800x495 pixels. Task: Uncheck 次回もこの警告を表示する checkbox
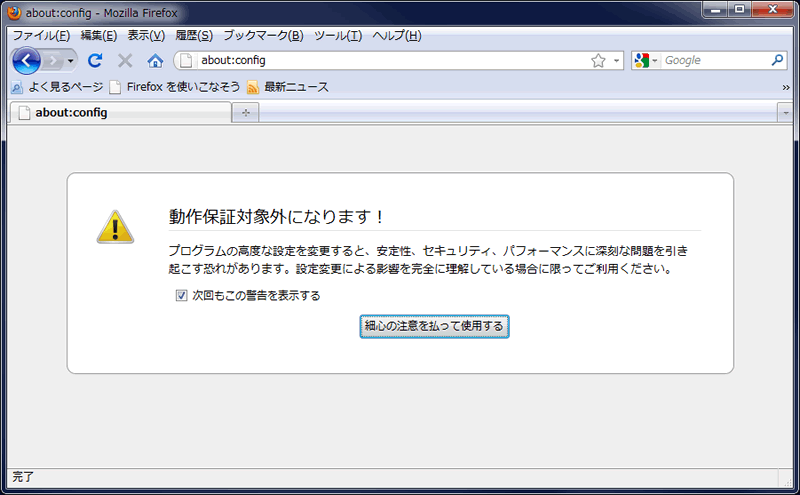(x=181, y=295)
